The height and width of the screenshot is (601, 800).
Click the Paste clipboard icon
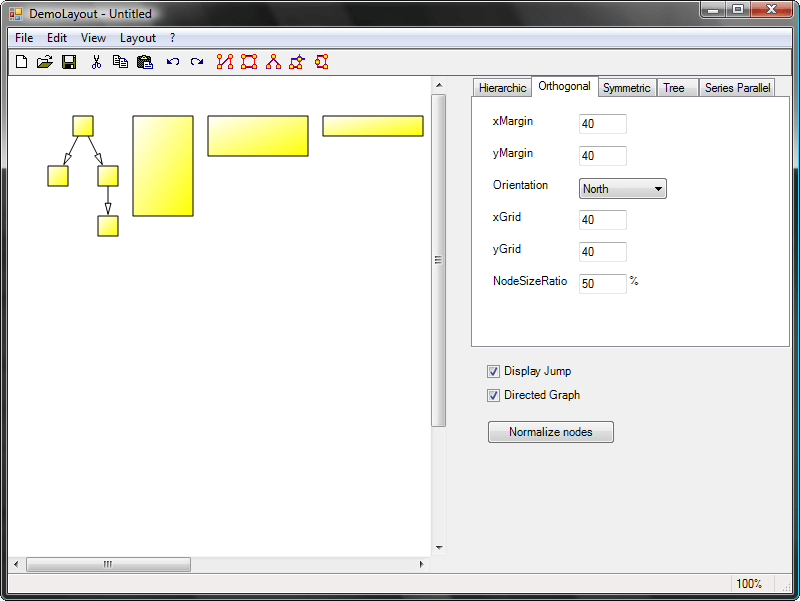[144, 62]
